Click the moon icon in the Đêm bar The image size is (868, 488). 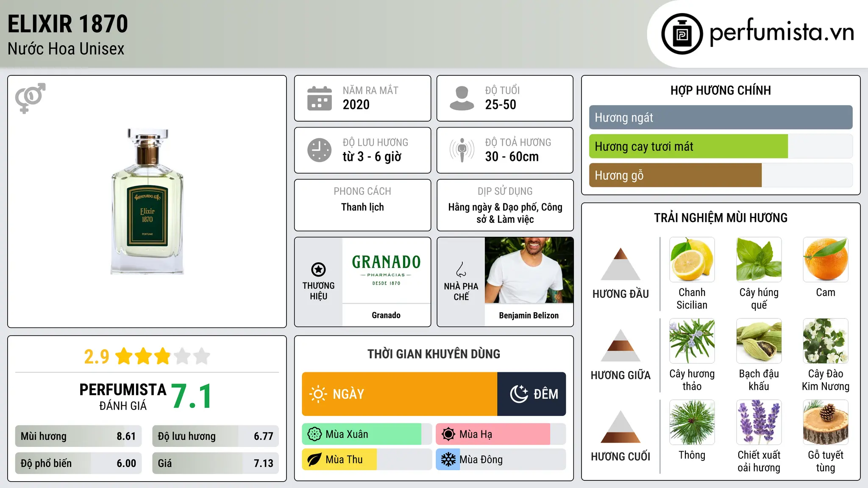click(x=519, y=394)
